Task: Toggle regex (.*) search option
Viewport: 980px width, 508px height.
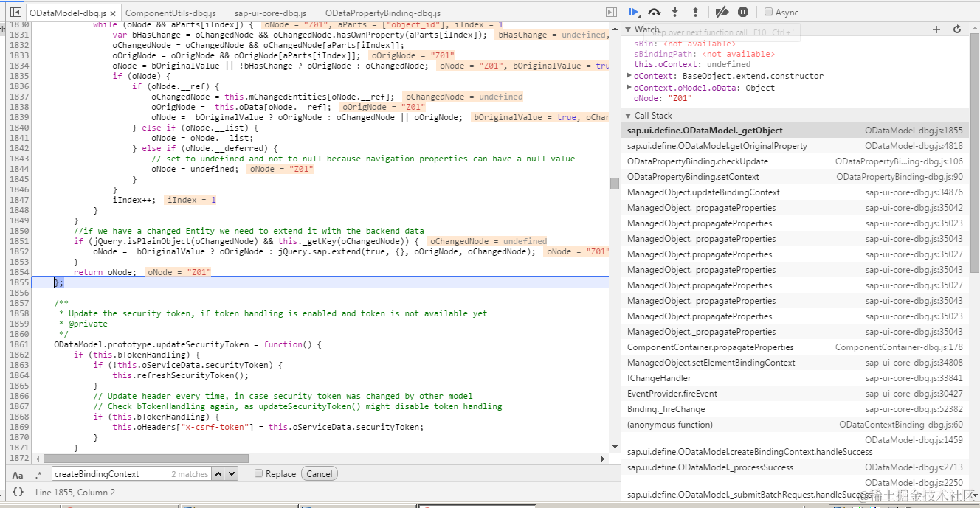Action: click(38, 474)
